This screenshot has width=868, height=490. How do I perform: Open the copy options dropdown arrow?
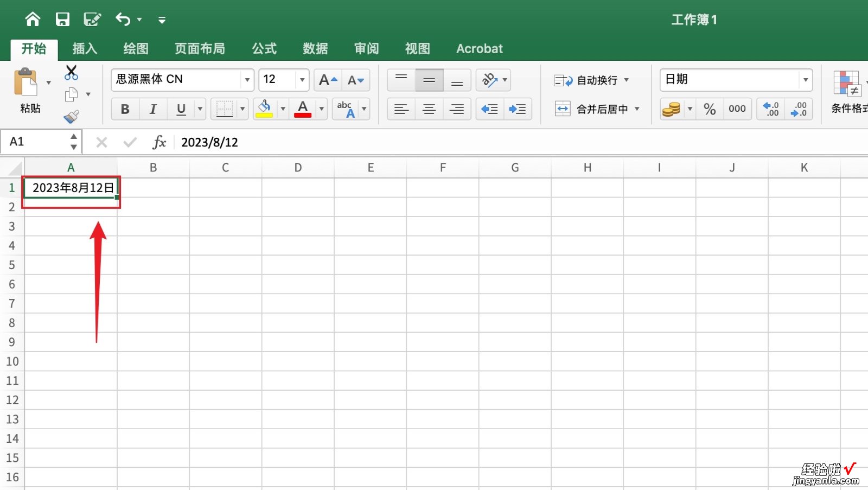coord(88,94)
